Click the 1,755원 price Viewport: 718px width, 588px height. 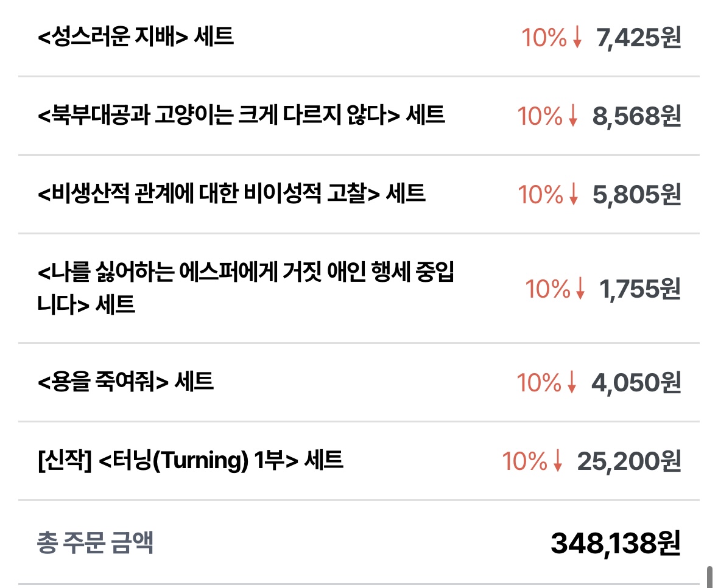[639, 289]
